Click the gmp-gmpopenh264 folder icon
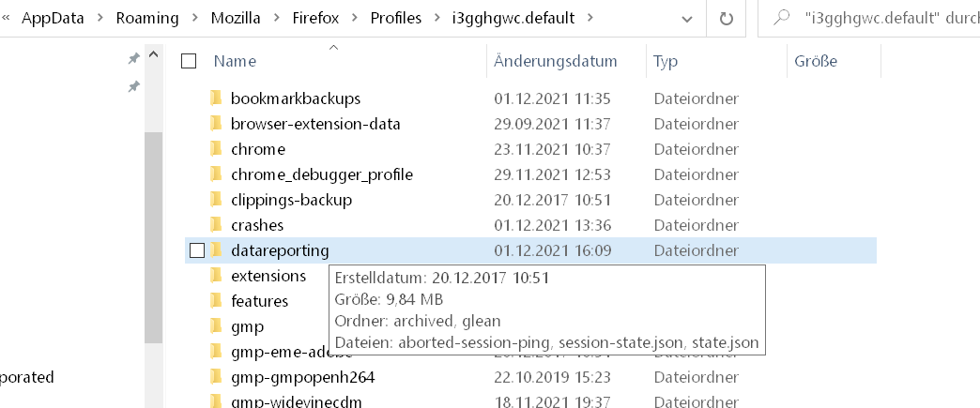The width and height of the screenshot is (980, 408). point(216,377)
